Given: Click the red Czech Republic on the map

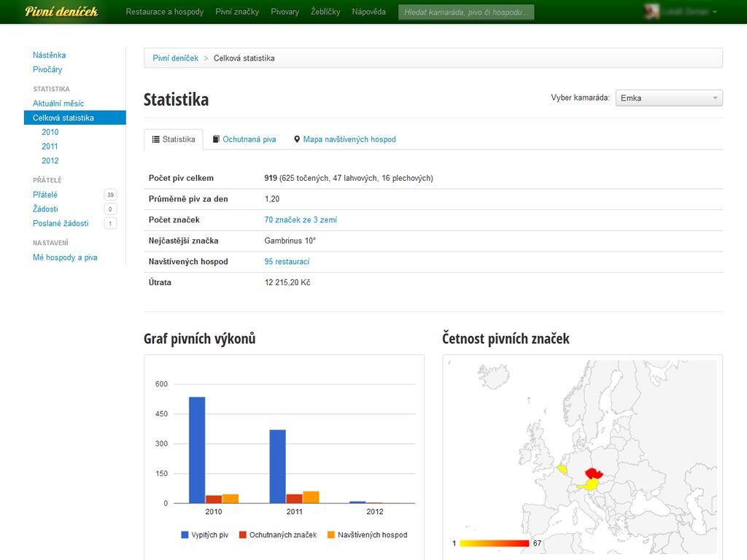Looking at the screenshot, I should point(593,473).
